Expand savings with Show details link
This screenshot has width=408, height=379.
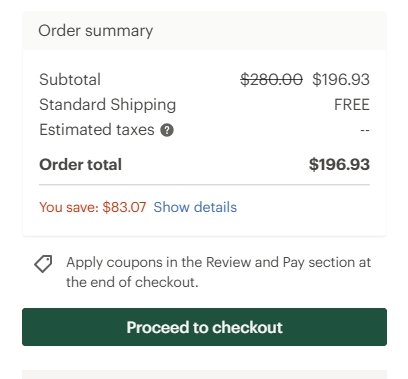coord(195,207)
